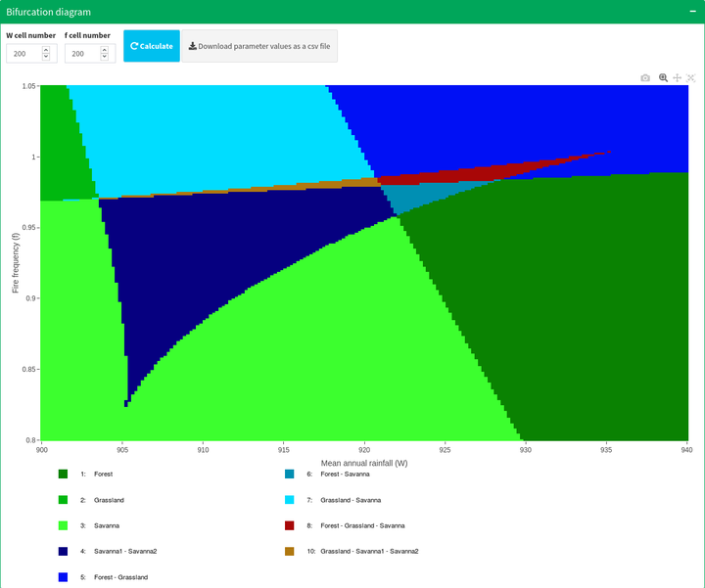Increase f cell number with up arrow
This screenshot has width=705, height=588.
104,50
